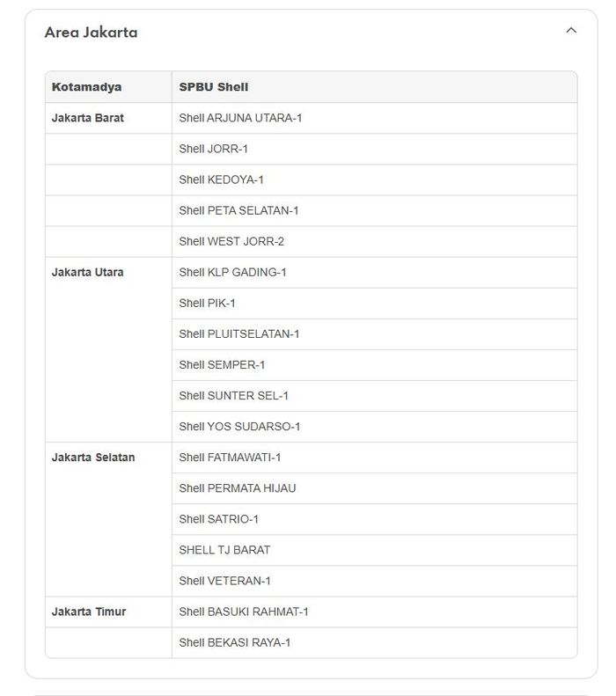Select the Shell SUNTER SEL-1 row
616x696 pixels.
coord(233,395)
